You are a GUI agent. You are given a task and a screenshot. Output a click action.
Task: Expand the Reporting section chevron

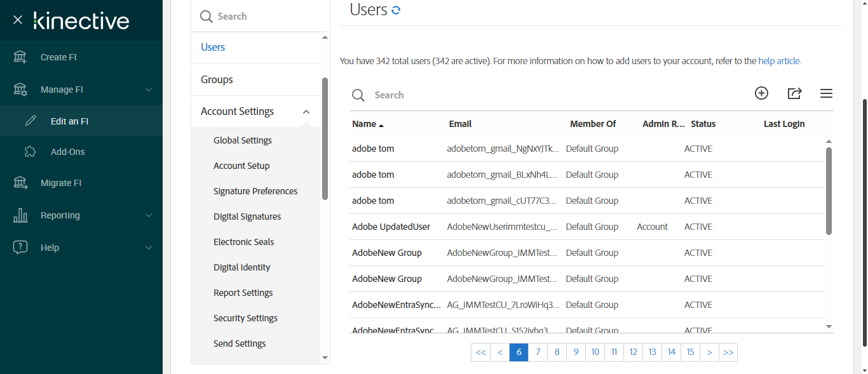coord(149,215)
